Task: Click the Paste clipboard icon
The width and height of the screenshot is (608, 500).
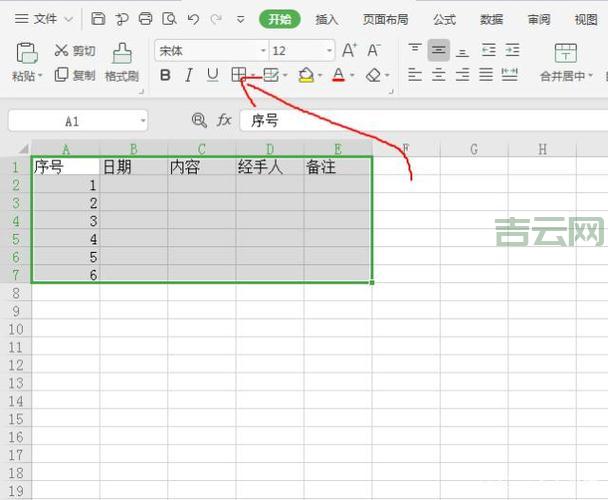Action: click(27, 53)
